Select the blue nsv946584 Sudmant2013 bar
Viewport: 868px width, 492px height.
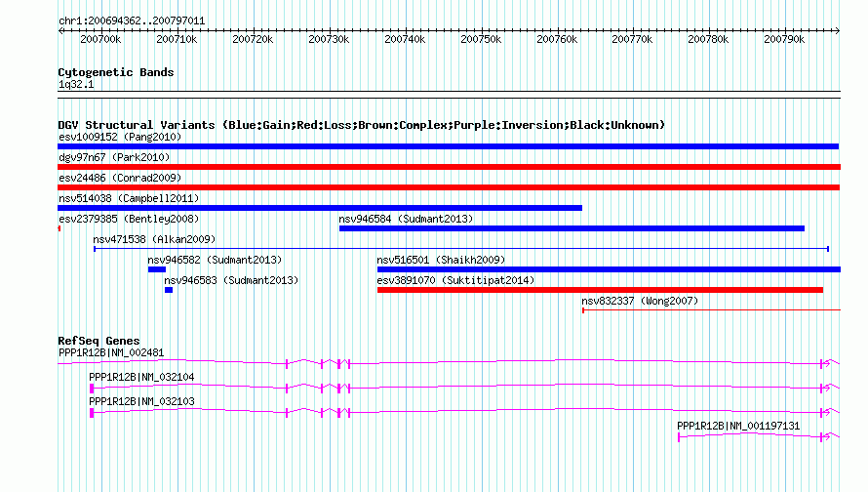click(572, 228)
